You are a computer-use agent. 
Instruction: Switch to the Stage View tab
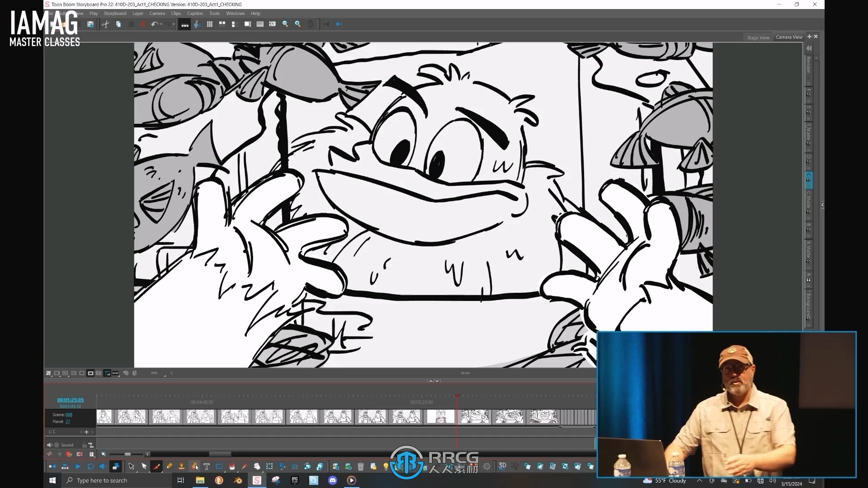758,38
